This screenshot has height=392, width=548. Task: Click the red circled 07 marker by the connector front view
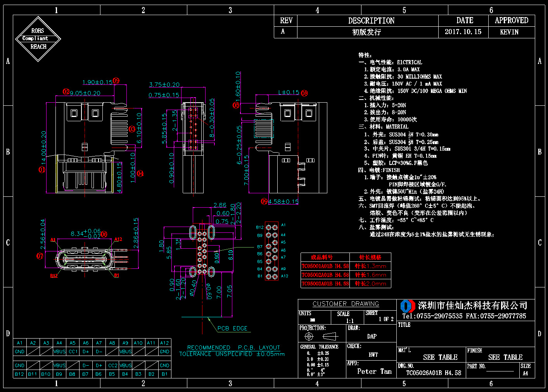point(40,256)
